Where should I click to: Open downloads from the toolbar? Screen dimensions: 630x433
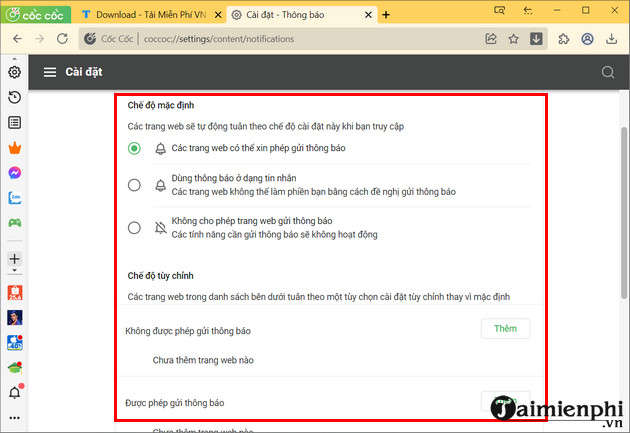tap(537, 39)
